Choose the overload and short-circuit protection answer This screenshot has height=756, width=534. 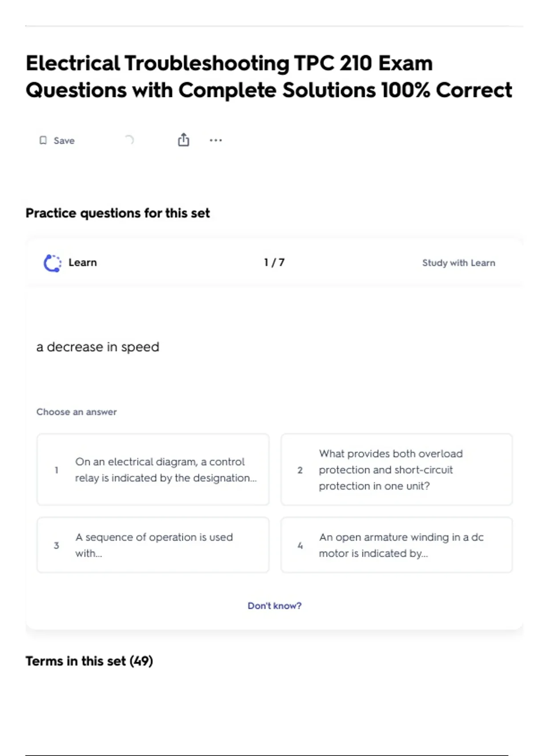tap(396, 470)
